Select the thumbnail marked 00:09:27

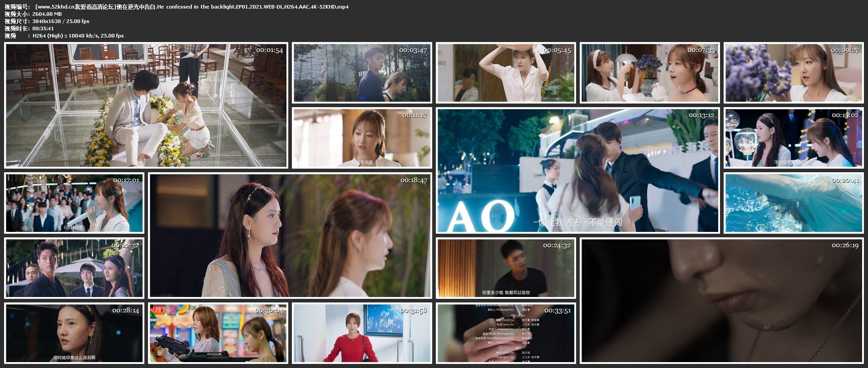793,73
